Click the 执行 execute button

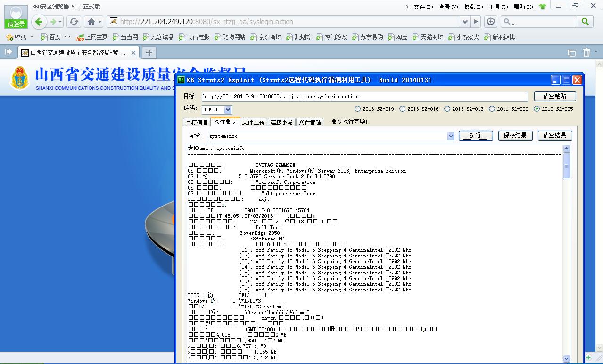point(476,135)
